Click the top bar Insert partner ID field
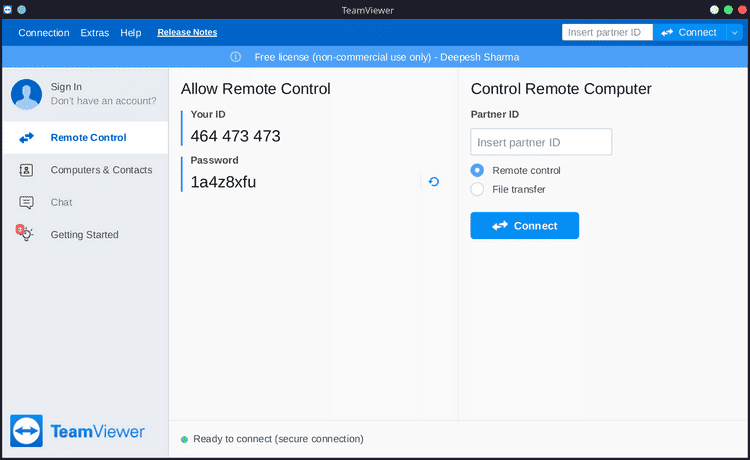The width and height of the screenshot is (750, 460). (607, 32)
